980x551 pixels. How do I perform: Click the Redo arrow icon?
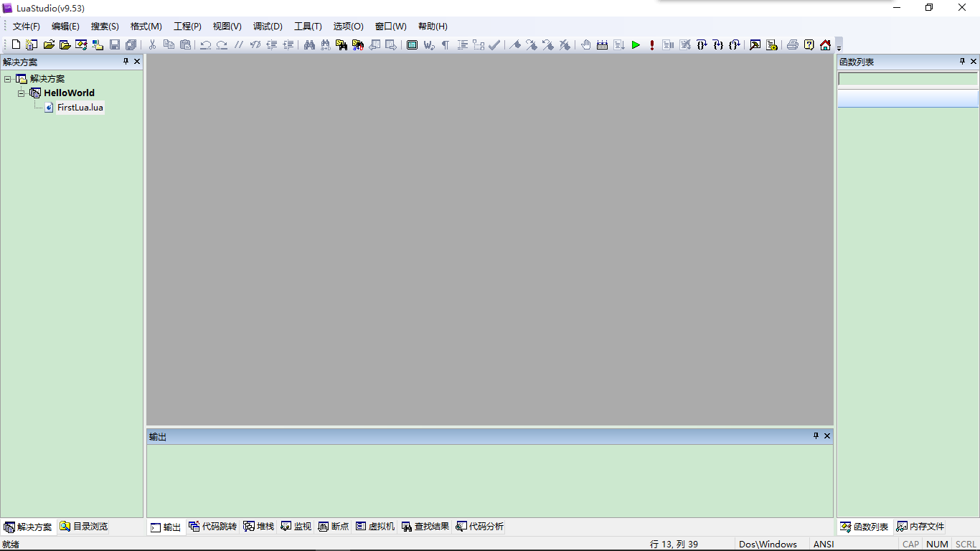click(x=222, y=44)
